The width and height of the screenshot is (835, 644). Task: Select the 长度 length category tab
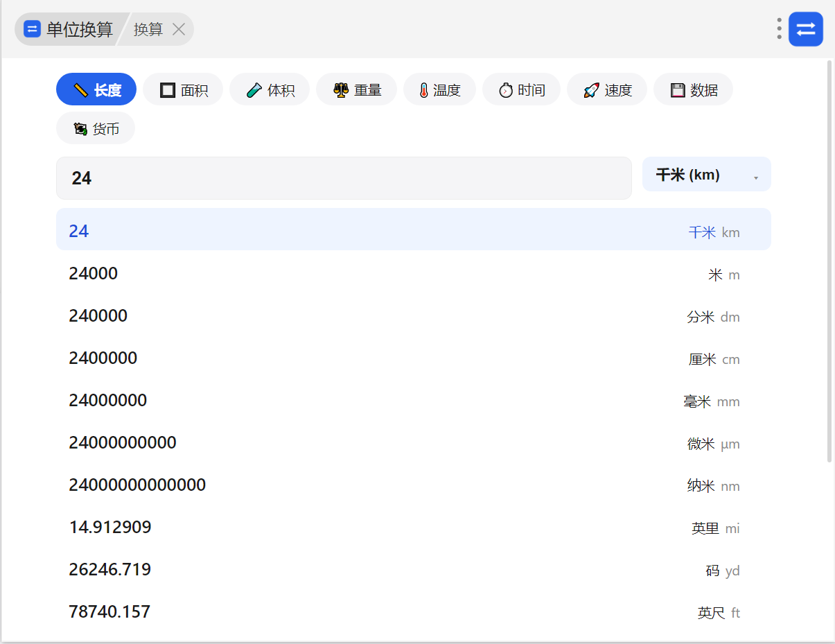click(96, 89)
